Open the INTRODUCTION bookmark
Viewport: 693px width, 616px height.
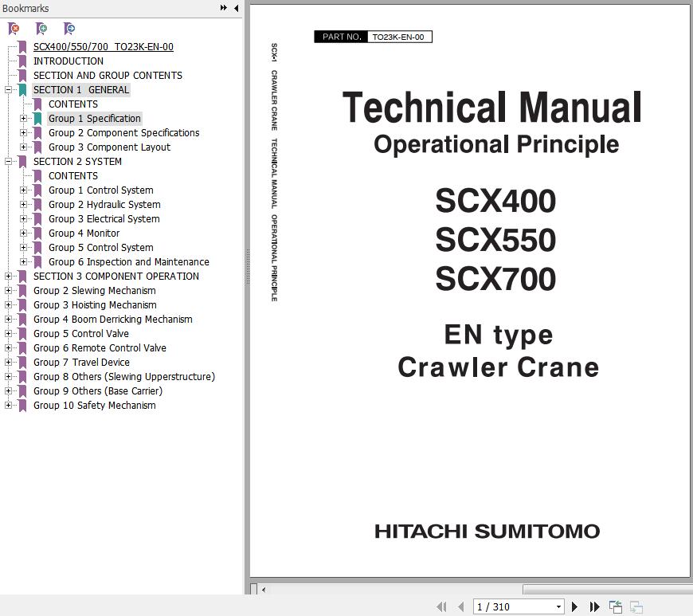68,61
